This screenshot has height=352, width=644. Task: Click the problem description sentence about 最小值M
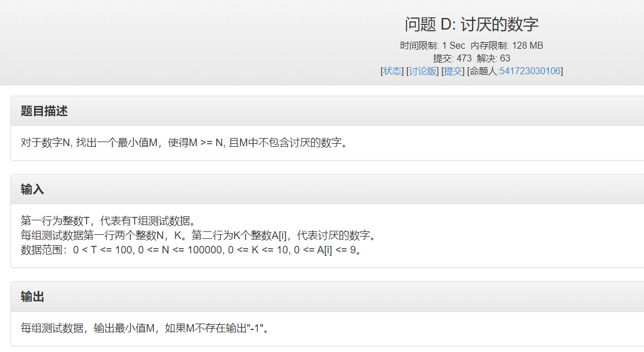point(185,143)
